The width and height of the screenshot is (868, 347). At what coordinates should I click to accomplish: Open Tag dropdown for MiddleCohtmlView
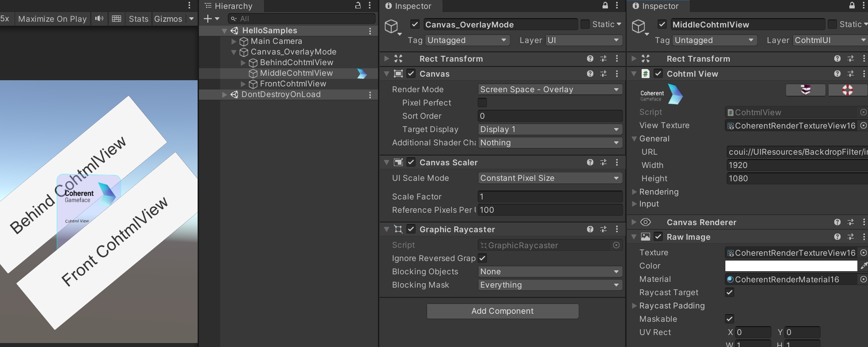714,40
